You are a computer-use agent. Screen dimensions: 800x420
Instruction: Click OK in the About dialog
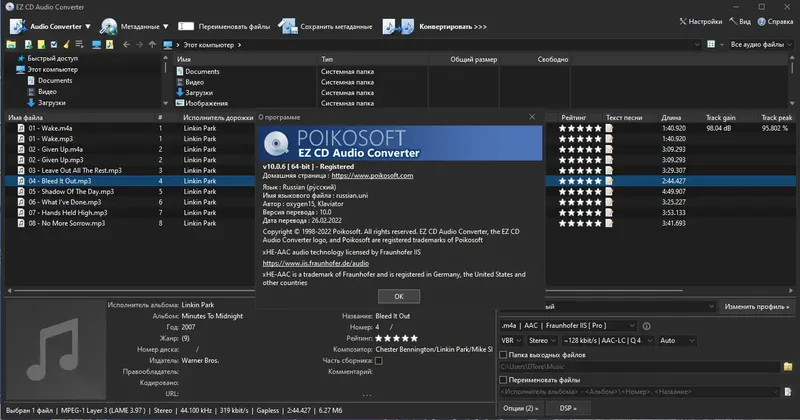[399, 296]
